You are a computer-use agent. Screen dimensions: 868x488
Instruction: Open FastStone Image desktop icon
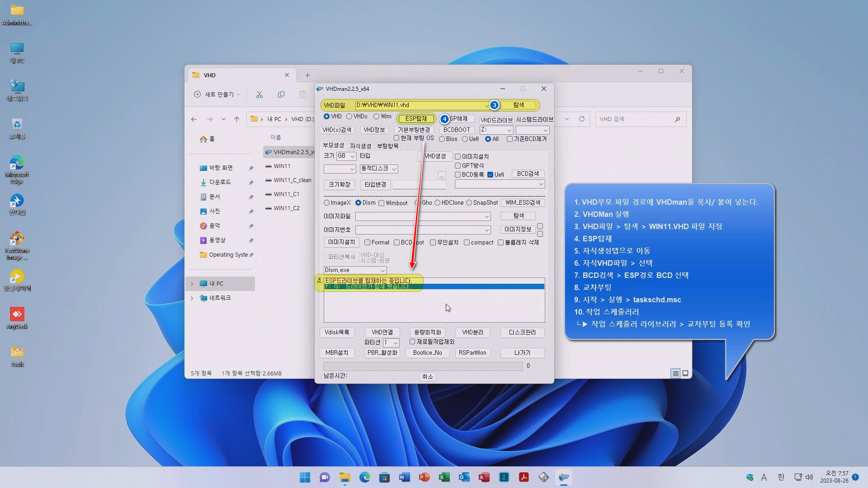pos(17,245)
